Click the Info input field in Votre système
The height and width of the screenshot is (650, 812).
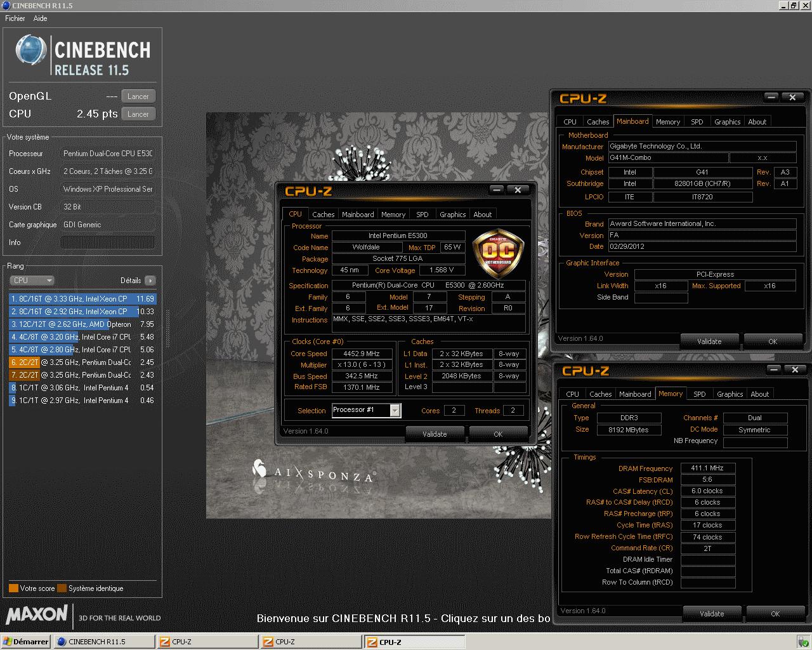pos(108,242)
